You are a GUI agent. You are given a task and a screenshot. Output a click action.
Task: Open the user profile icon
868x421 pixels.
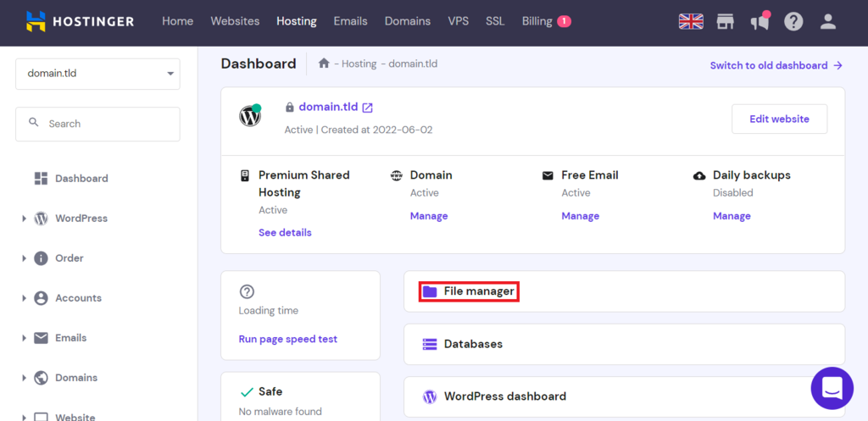click(x=828, y=21)
